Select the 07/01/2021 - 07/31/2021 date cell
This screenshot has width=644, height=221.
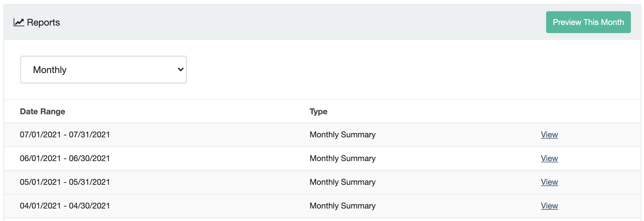65,135
